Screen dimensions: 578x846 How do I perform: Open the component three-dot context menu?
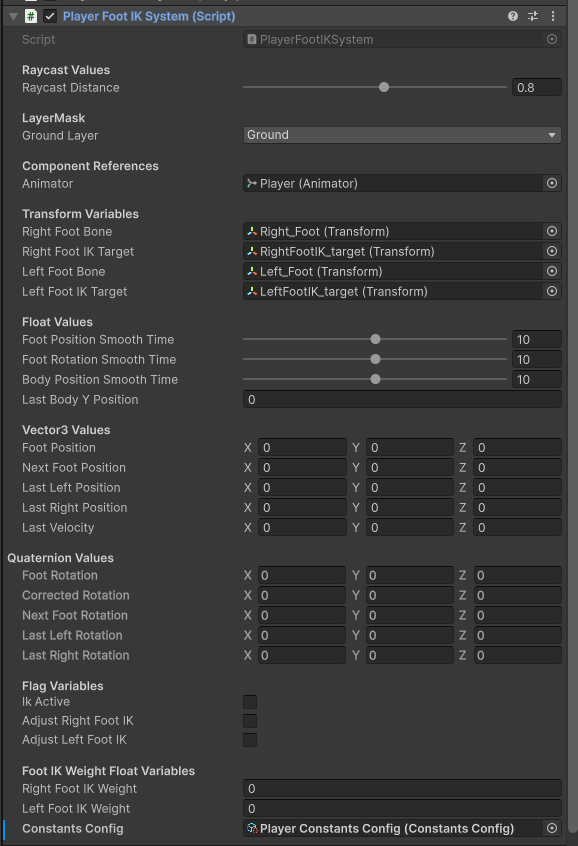click(553, 16)
